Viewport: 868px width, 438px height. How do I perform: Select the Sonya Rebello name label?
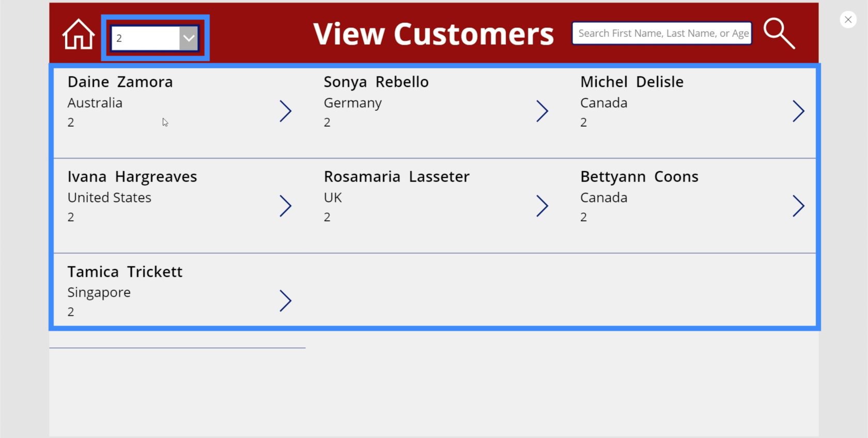376,82
